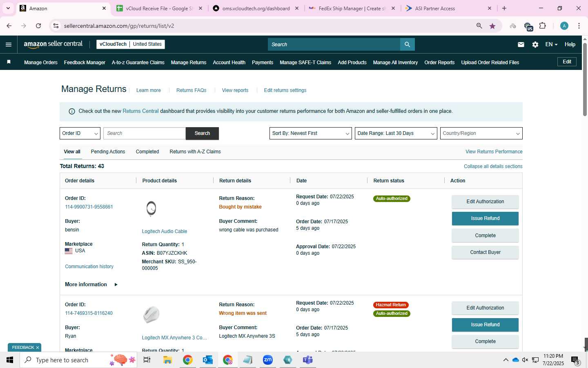Viewport: 588px width, 368px height.
Task: Click Issue Refund for order 114-9900731-9558661
Action: [x=485, y=218]
